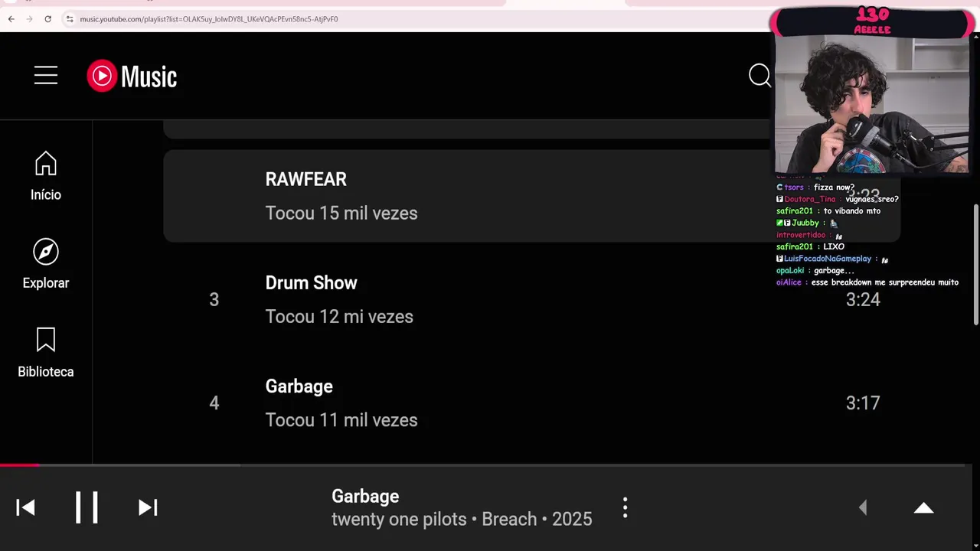Open the search magnifier icon
980x551 pixels.
tap(759, 76)
